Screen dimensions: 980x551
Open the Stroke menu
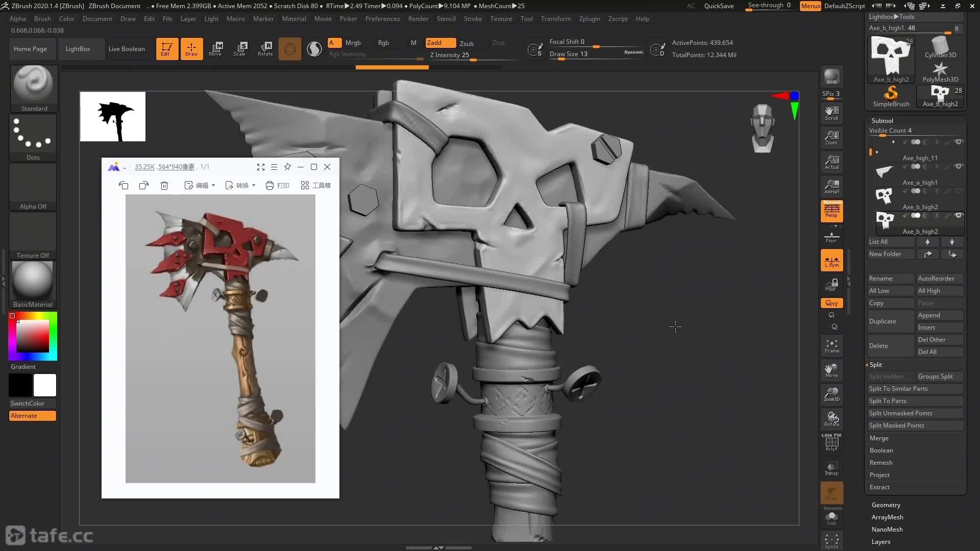[x=473, y=19]
